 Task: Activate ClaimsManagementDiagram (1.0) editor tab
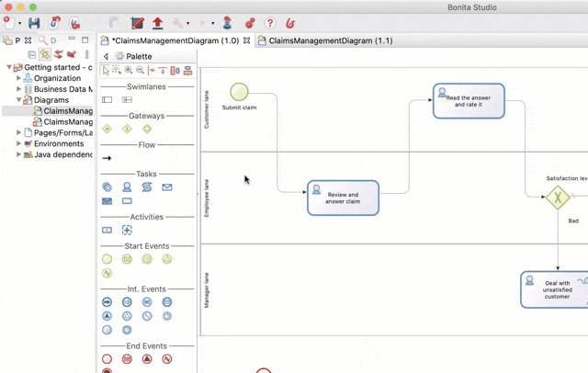[175, 41]
